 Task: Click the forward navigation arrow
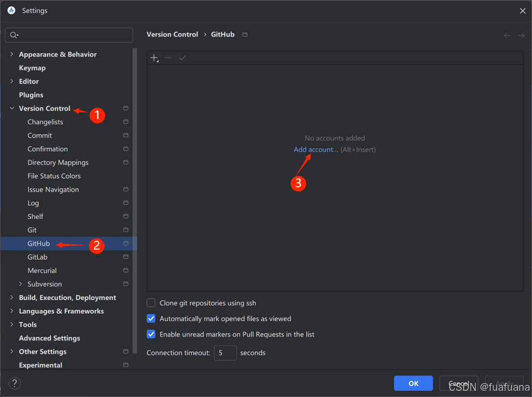(x=521, y=35)
